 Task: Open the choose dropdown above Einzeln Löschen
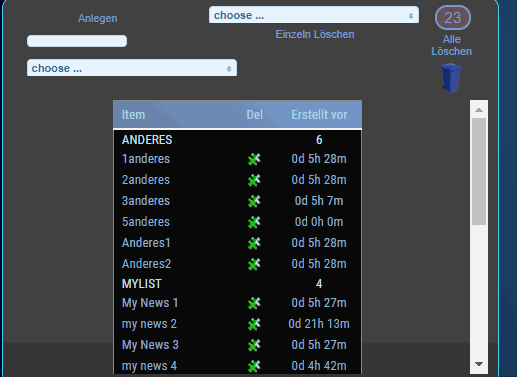click(314, 15)
